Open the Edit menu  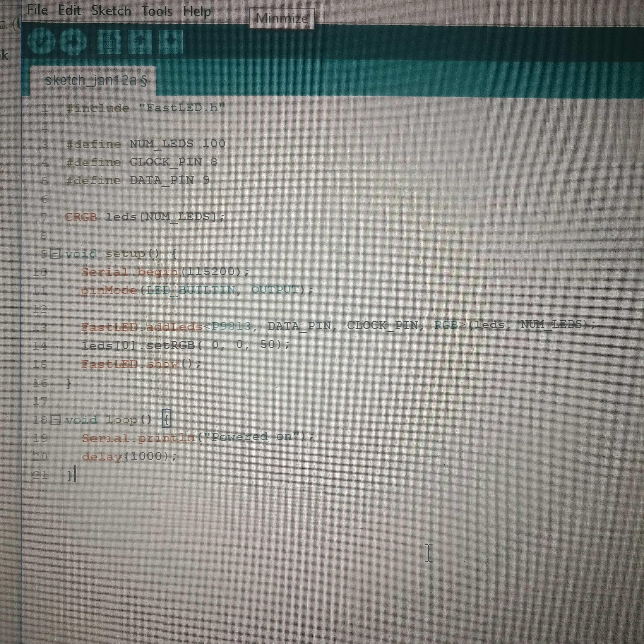69,10
